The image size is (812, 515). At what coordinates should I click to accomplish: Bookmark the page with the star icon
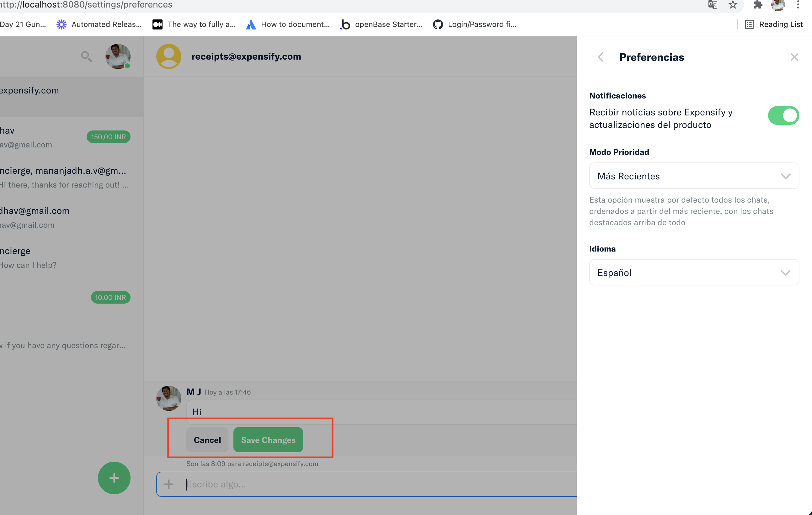pyautogui.click(x=733, y=5)
